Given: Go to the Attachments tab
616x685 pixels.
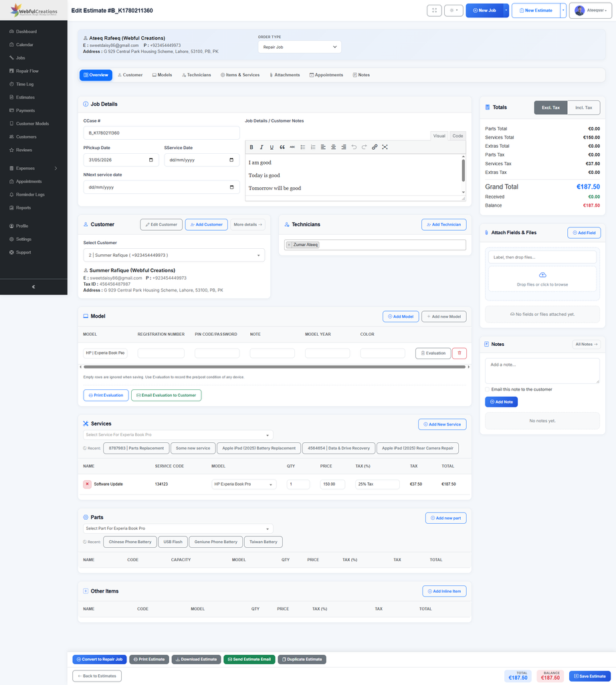Looking at the screenshot, I should coord(284,75).
